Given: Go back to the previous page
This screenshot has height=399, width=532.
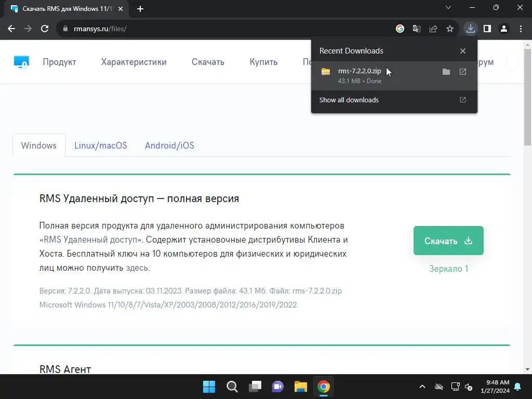Looking at the screenshot, I should click(x=11, y=29).
